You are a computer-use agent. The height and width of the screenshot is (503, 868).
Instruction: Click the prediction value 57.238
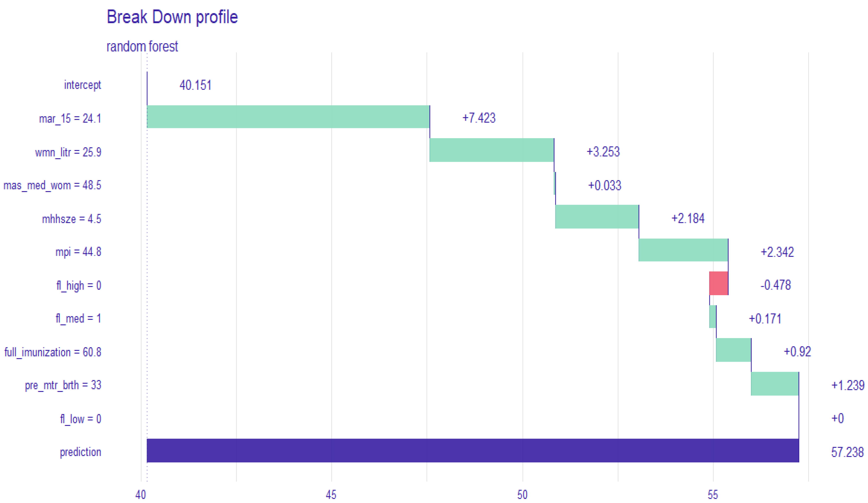847,452
